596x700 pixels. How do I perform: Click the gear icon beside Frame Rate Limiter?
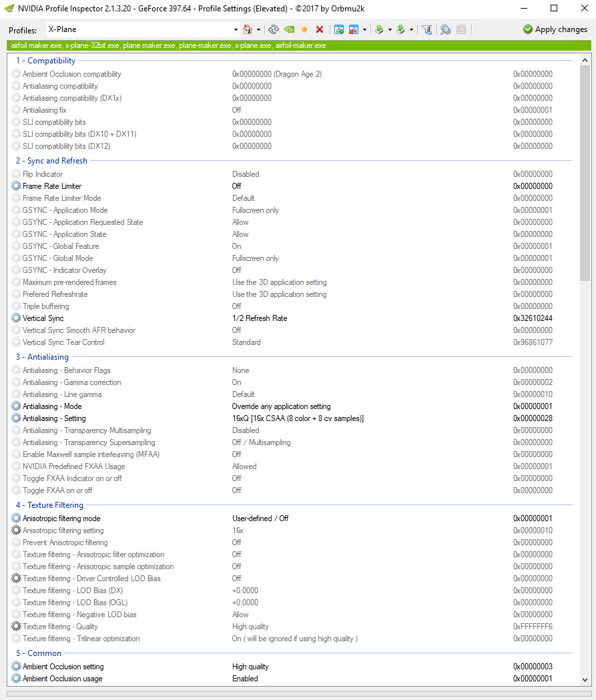[16, 186]
